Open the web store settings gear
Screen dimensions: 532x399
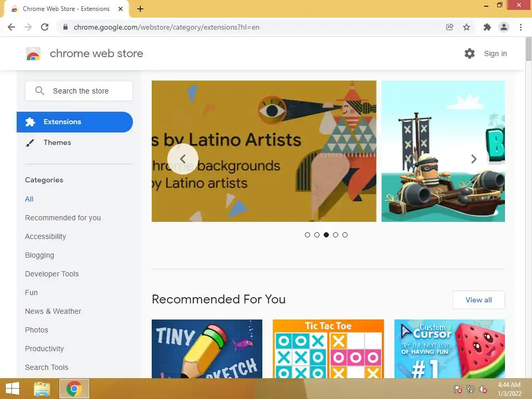tap(470, 54)
